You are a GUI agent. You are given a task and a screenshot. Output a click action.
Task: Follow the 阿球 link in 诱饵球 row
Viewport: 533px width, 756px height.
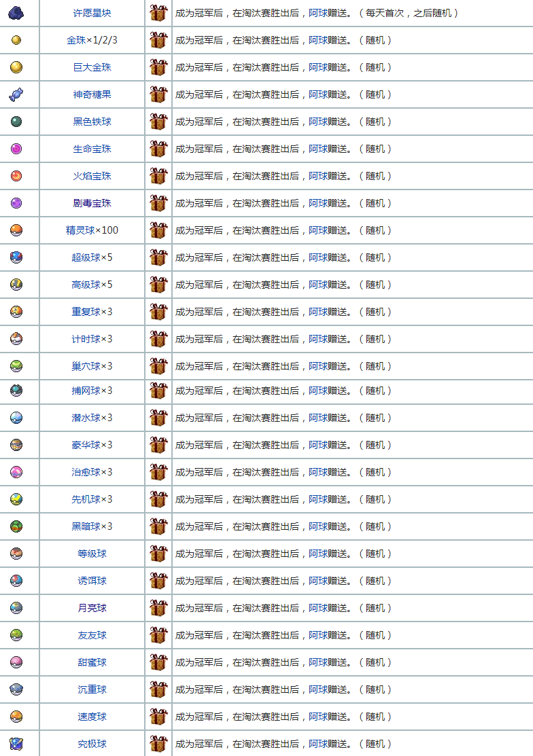coord(318,581)
